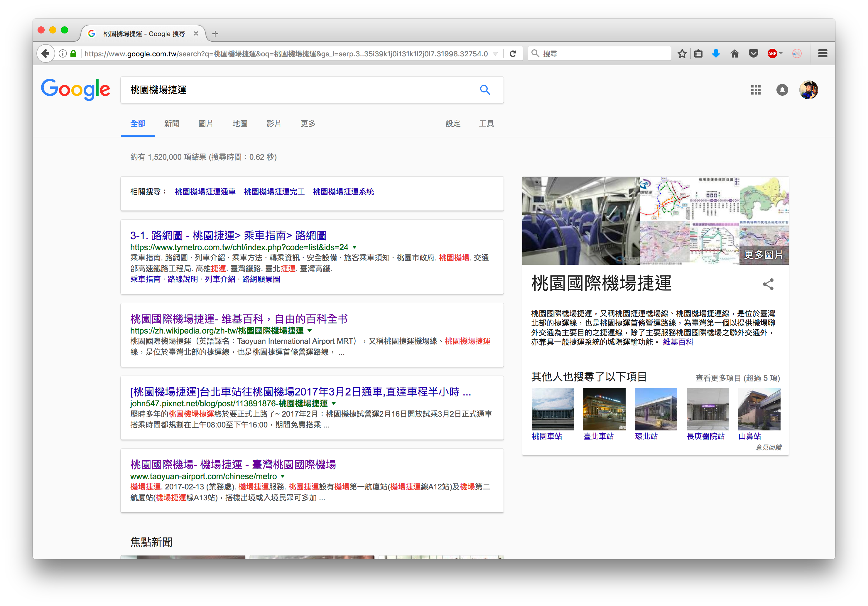Expand pixnet result options arrow

click(x=333, y=404)
